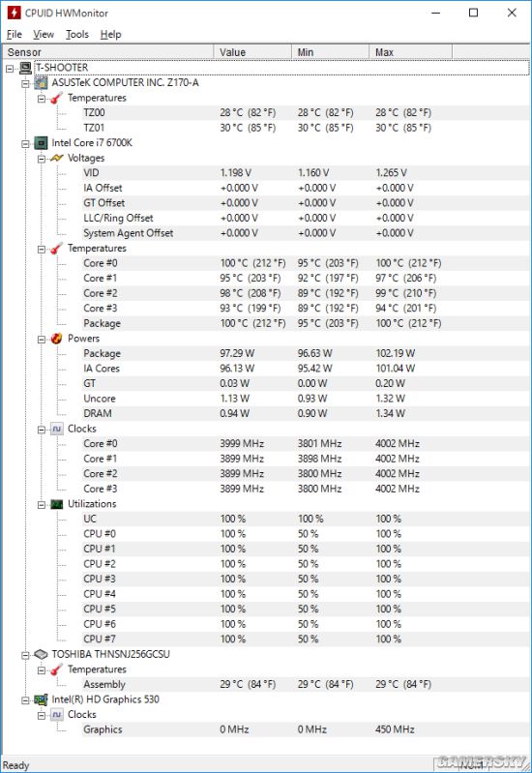Viewport: 532px width, 773px height.
Task: Open the View menu
Action: coord(44,34)
